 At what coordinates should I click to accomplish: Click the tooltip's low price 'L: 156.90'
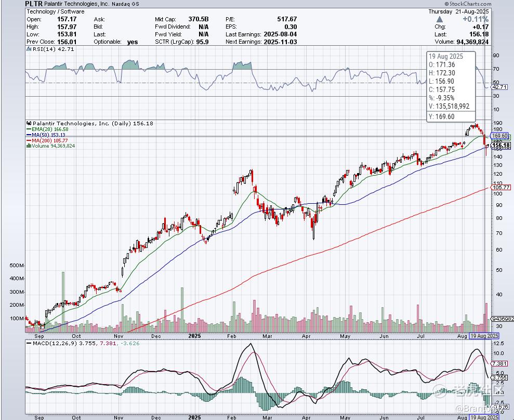pyautogui.click(x=442, y=81)
